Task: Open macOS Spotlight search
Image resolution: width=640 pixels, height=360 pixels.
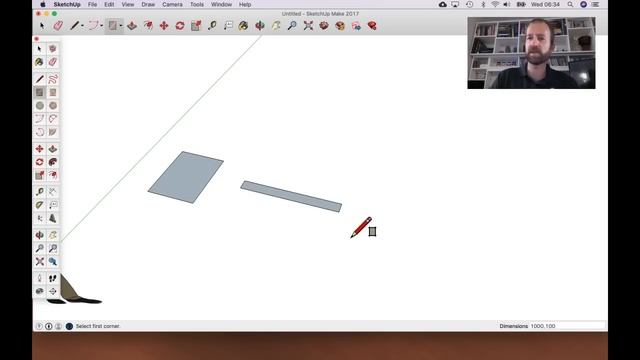Action: 570,4
